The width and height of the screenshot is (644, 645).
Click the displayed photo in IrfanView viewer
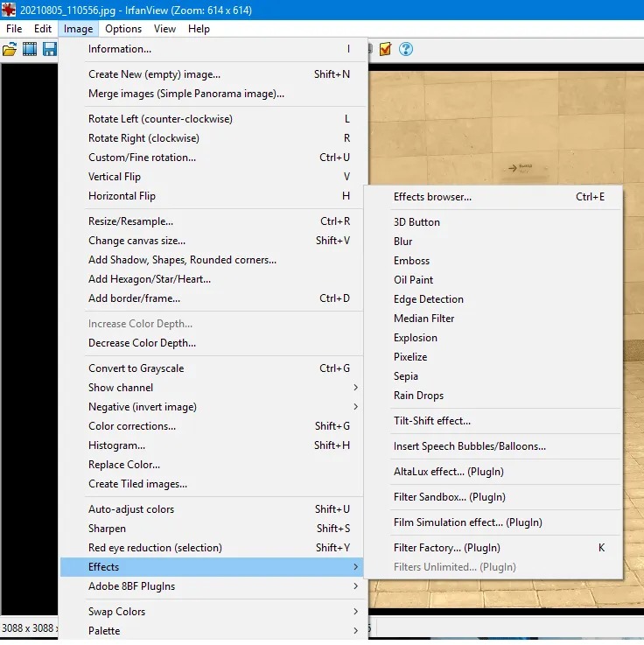pyautogui.click(x=506, y=128)
